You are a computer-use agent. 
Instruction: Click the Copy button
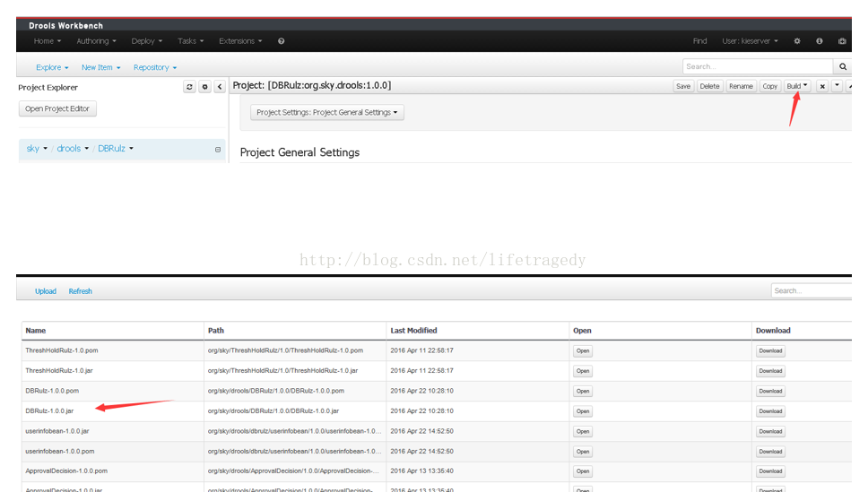[x=769, y=86]
